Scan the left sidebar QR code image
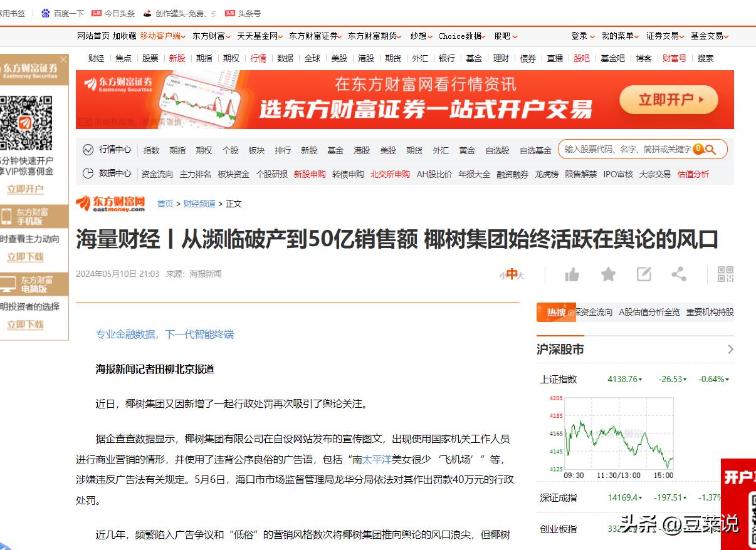Viewport: 756px width, 550px height. tap(25, 122)
